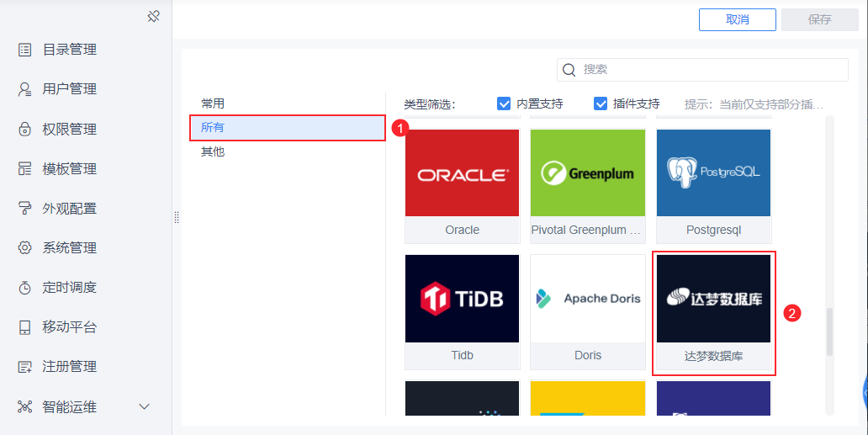
Task: Open the 目录管理 menu item
Action: pos(70,50)
